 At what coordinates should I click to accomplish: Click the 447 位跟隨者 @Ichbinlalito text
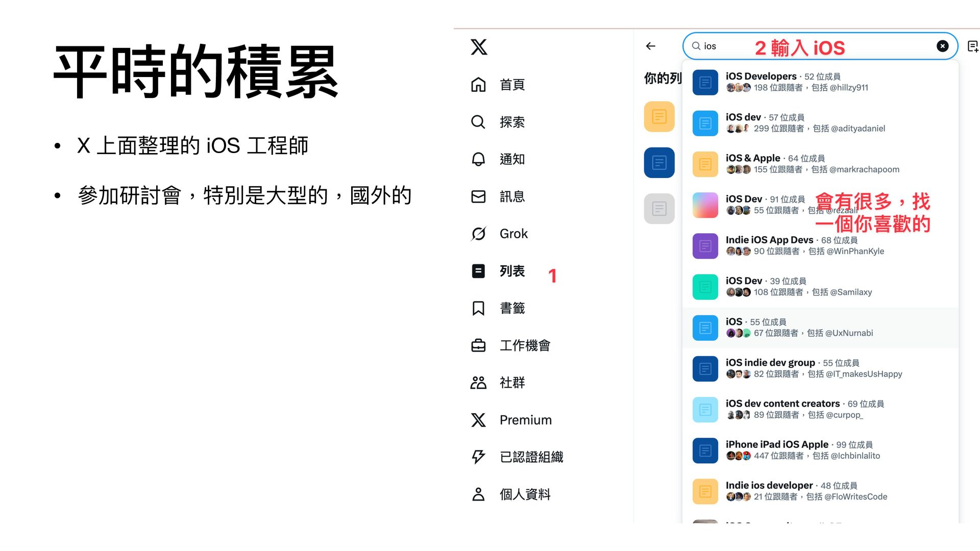817,456
